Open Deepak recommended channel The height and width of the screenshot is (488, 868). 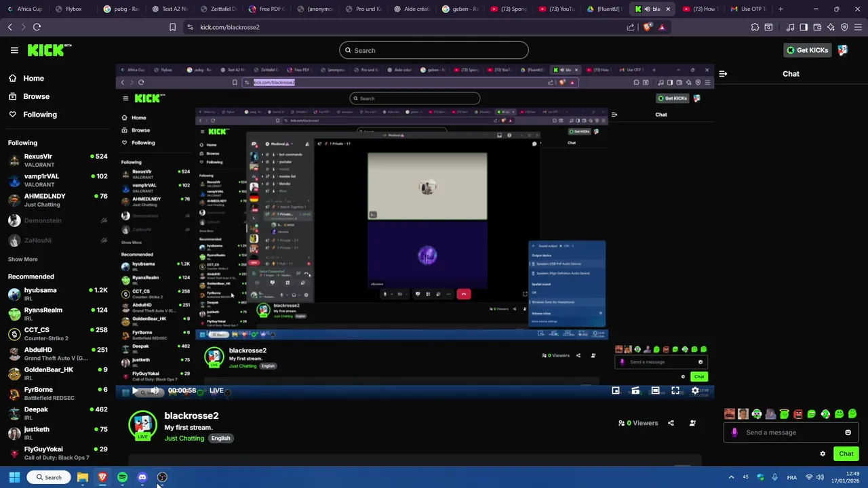click(58, 413)
